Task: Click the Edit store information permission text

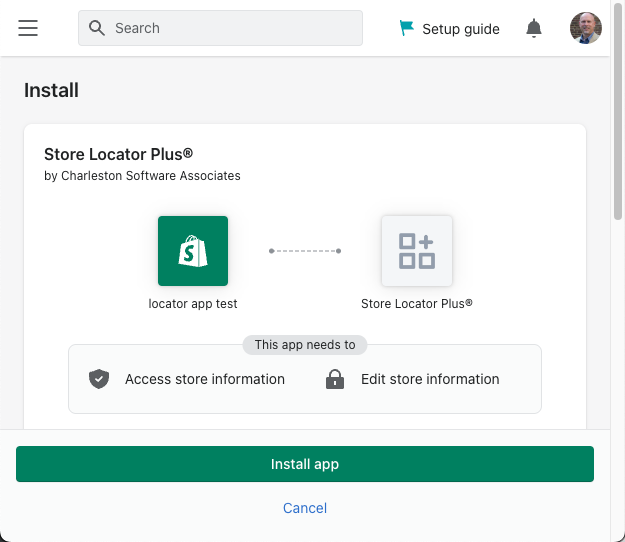Action: 430,379
